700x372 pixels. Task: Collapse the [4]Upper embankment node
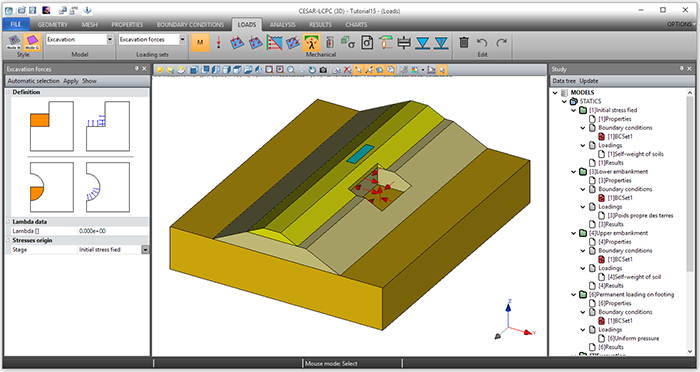[574, 233]
